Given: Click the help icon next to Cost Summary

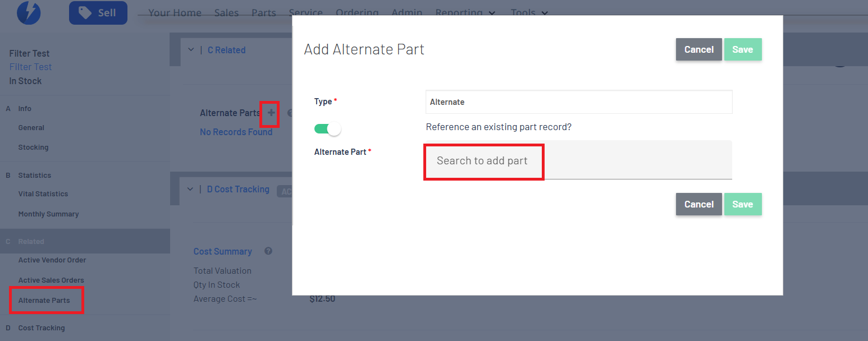Looking at the screenshot, I should [x=268, y=251].
